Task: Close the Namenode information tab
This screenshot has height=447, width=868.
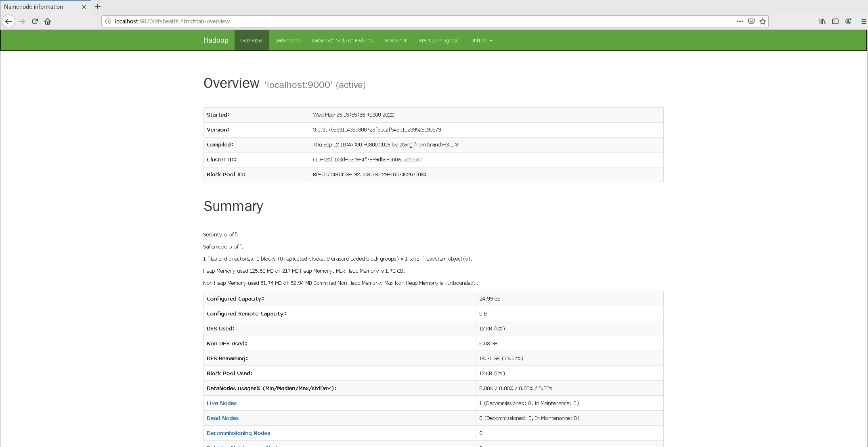Action: click(x=84, y=7)
